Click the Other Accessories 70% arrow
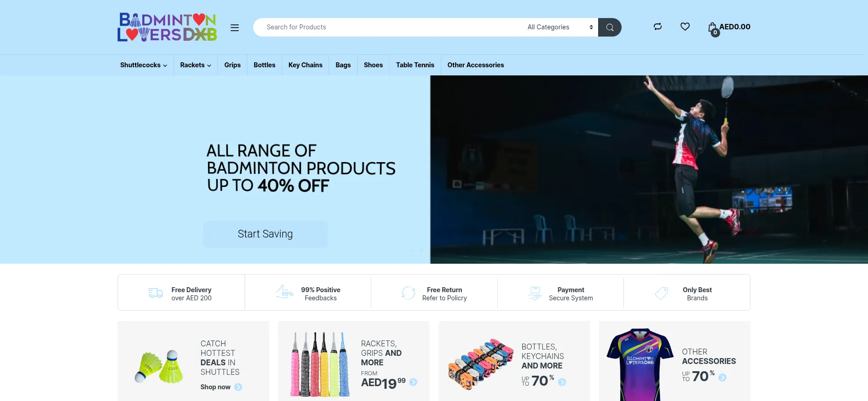868x401 pixels. pos(722,378)
